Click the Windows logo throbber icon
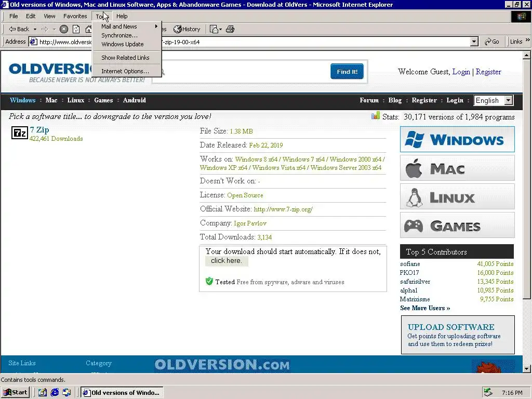The image size is (532, 399). pos(521,17)
